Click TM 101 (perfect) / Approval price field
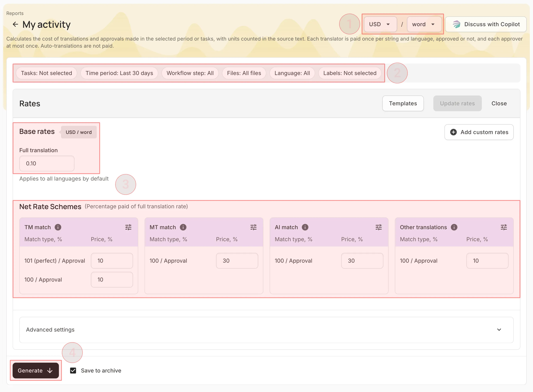Screen dimensions: 533x392 [112, 260]
